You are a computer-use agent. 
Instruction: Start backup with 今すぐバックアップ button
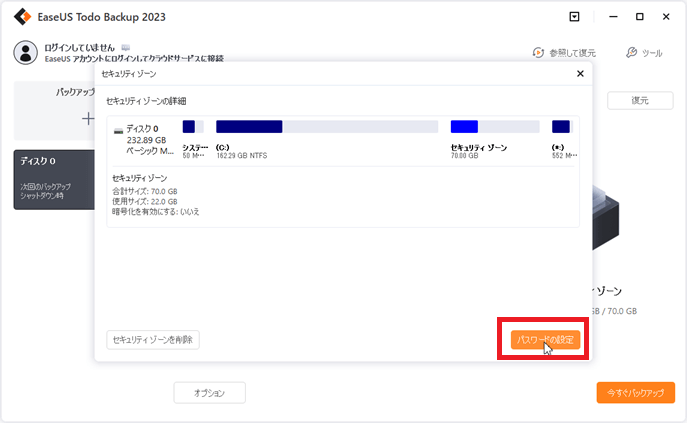tap(635, 393)
